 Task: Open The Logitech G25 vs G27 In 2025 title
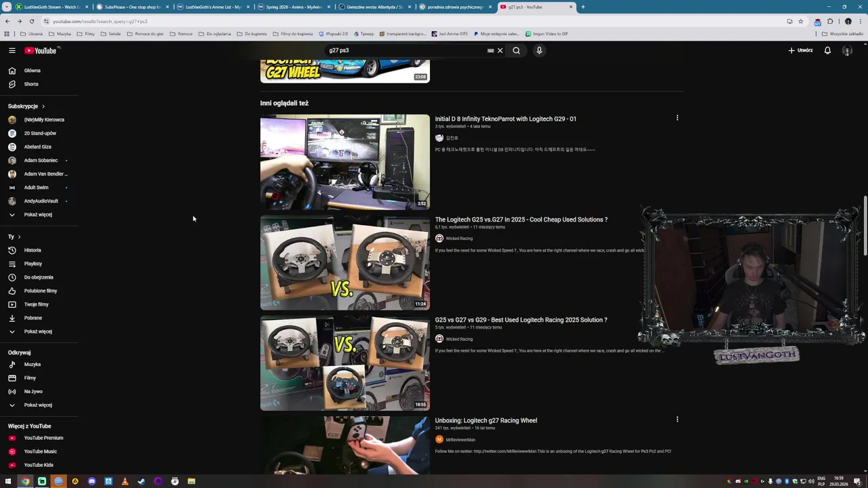click(521, 220)
